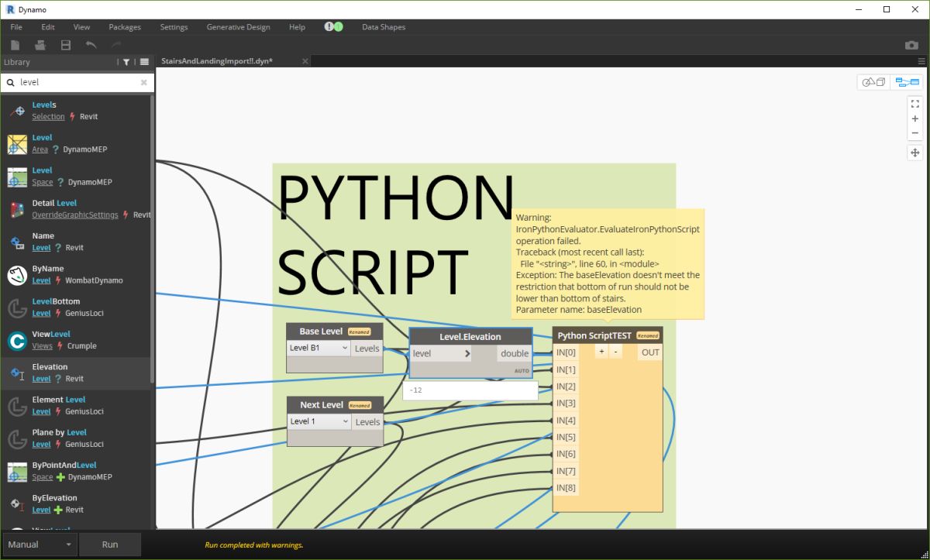Click the Level.Elevation level port chevron
This screenshot has width=930, height=560.
pos(467,354)
